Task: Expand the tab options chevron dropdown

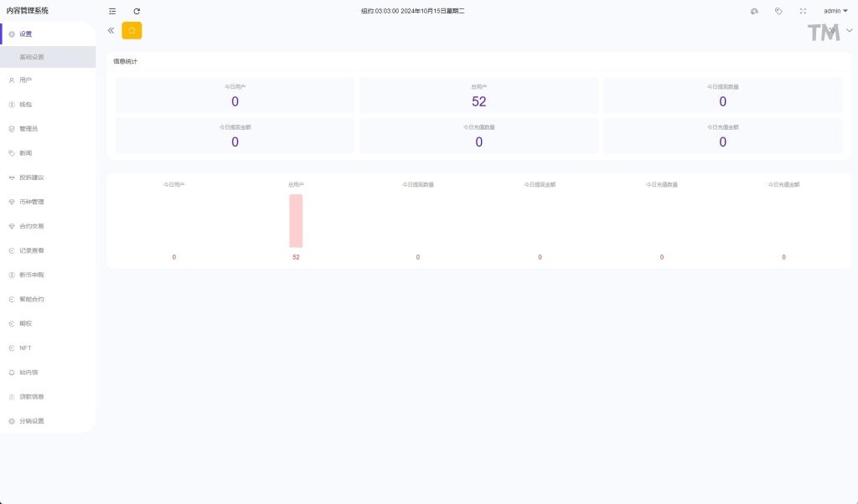Action: (x=850, y=30)
